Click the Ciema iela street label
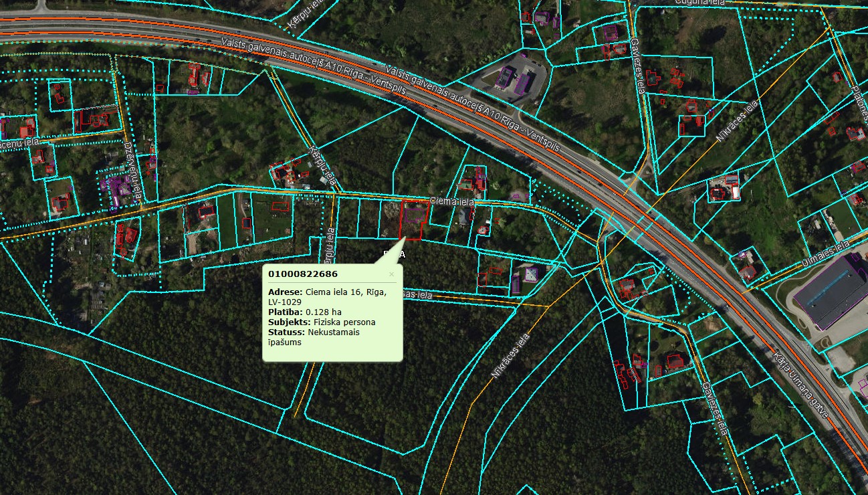The image size is (868, 495). pos(451,201)
